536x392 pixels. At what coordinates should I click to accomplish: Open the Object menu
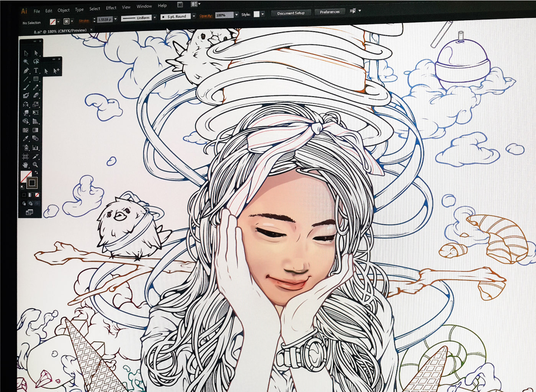tap(64, 10)
